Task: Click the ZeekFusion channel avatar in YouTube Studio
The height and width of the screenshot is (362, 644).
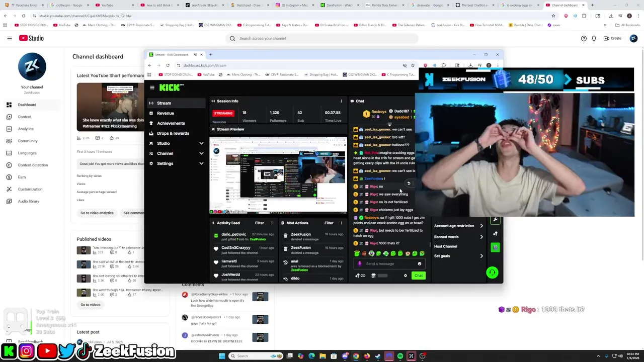Action: tap(32, 66)
